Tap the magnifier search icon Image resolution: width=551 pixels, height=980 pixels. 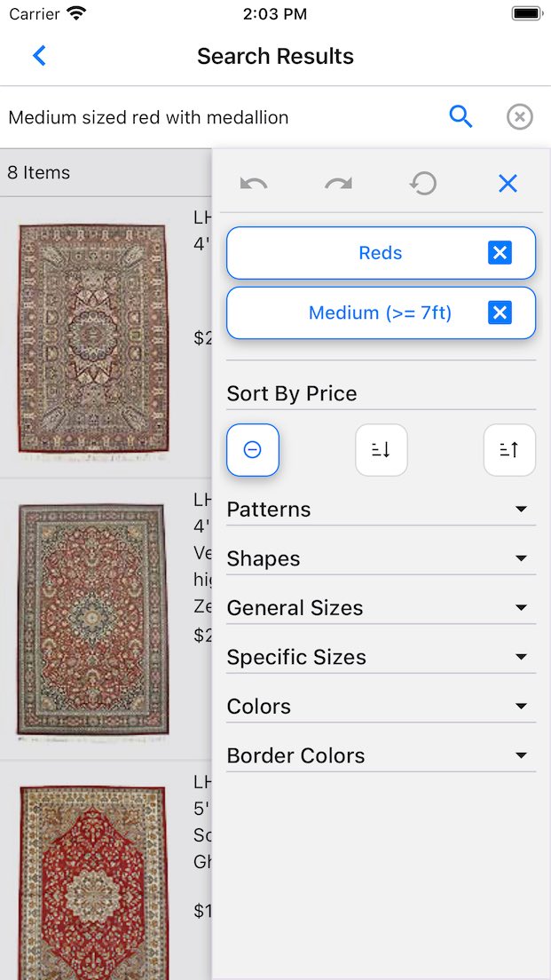coord(460,116)
